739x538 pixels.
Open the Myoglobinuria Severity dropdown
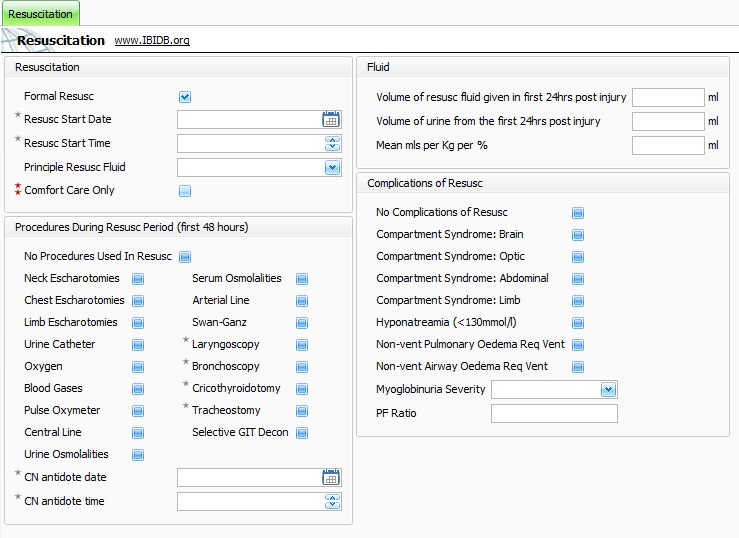(x=607, y=389)
